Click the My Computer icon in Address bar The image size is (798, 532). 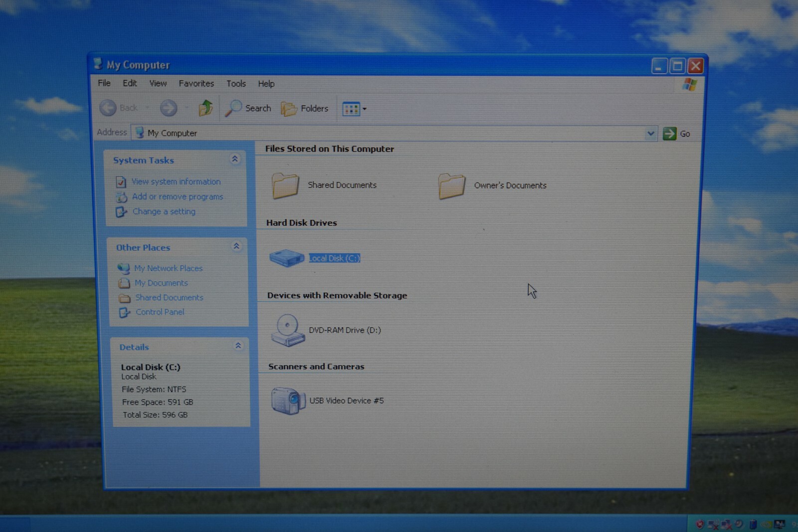pyautogui.click(x=140, y=133)
